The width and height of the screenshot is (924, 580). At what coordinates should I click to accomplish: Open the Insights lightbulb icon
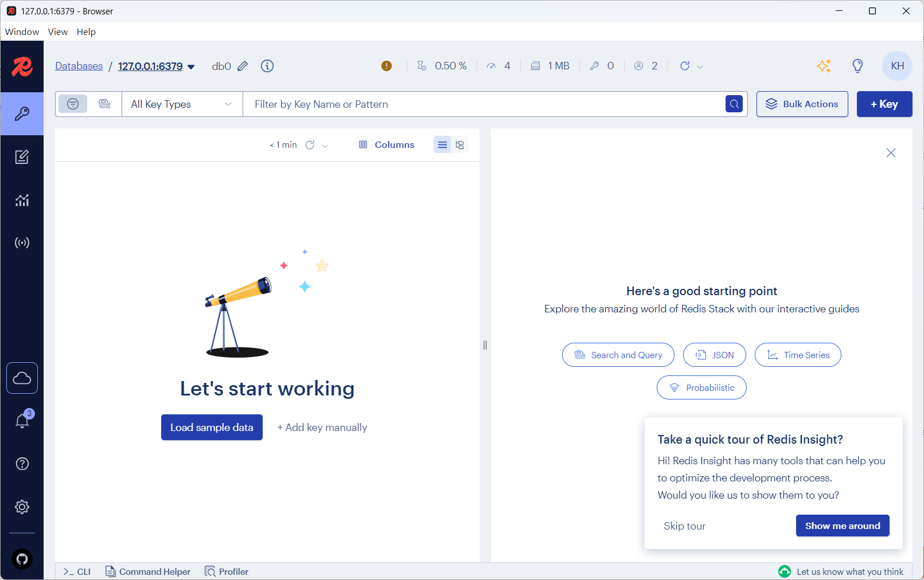pos(857,66)
